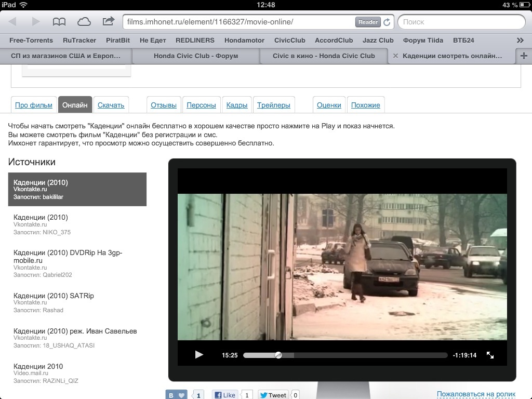Go forward with the Safari forward arrow
This screenshot has height=399, width=532.
(x=36, y=22)
